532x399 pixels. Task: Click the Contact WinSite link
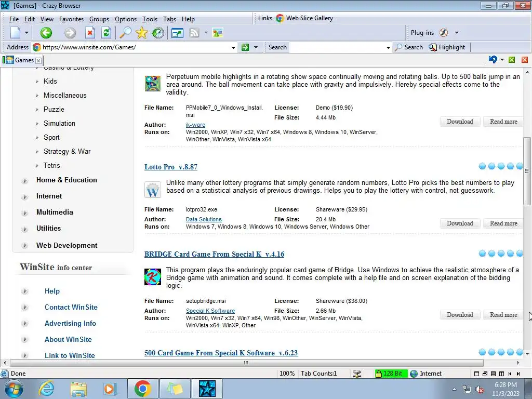(71, 307)
